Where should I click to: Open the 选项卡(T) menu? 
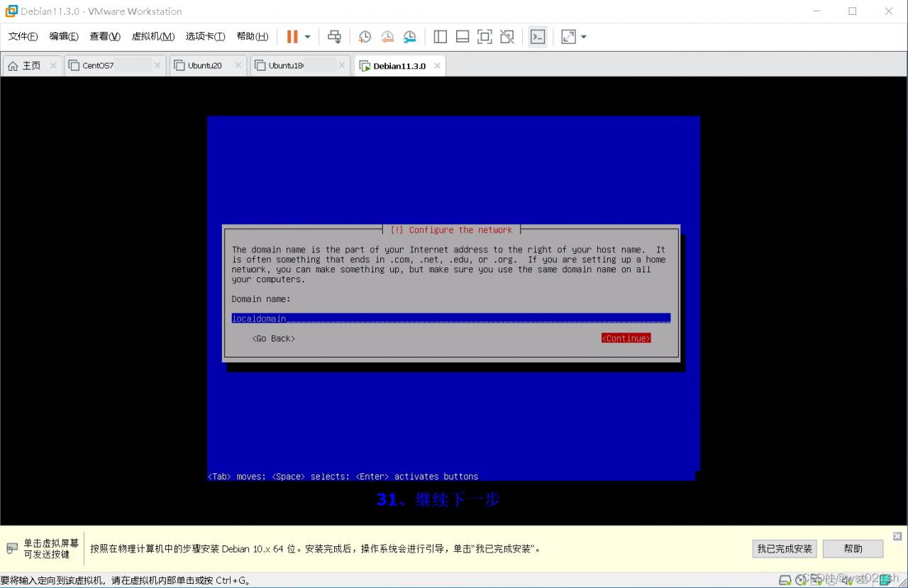coord(205,37)
